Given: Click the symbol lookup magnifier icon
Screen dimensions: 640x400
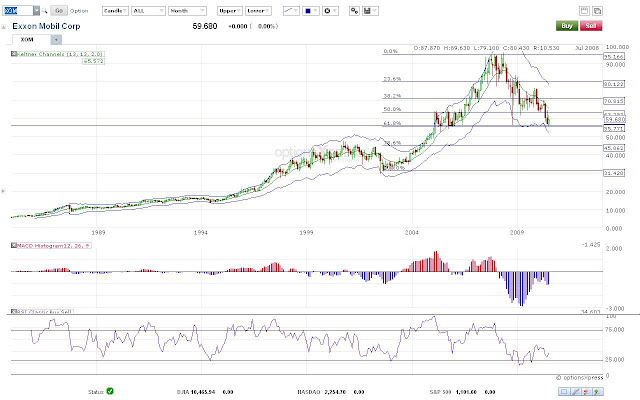Looking at the screenshot, I should pos(44,11).
